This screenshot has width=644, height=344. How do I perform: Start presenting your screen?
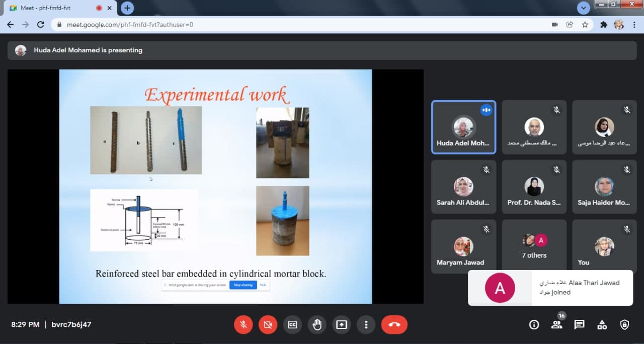click(342, 325)
